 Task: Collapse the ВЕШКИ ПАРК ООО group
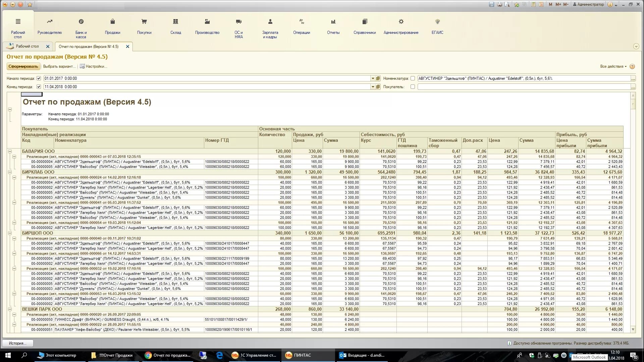coord(10,309)
